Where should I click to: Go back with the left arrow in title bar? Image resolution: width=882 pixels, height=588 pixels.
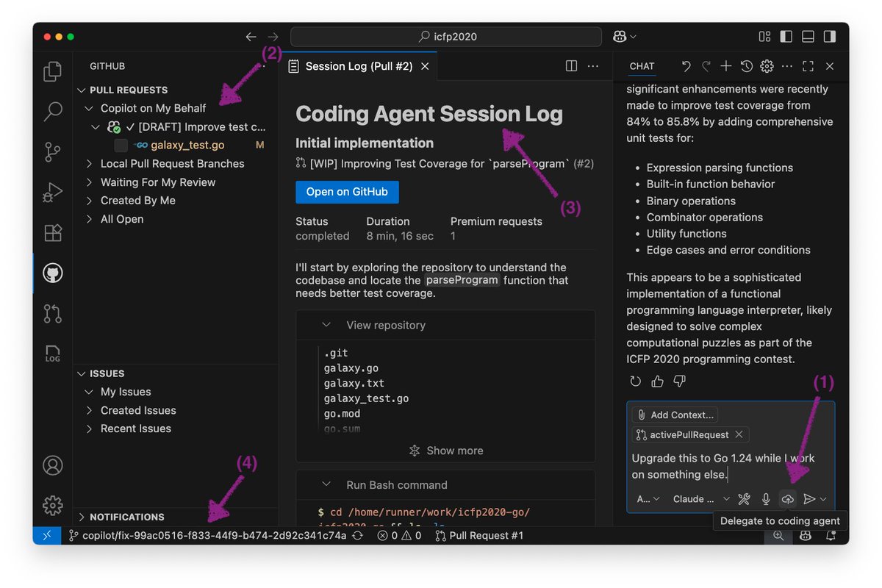tap(251, 37)
